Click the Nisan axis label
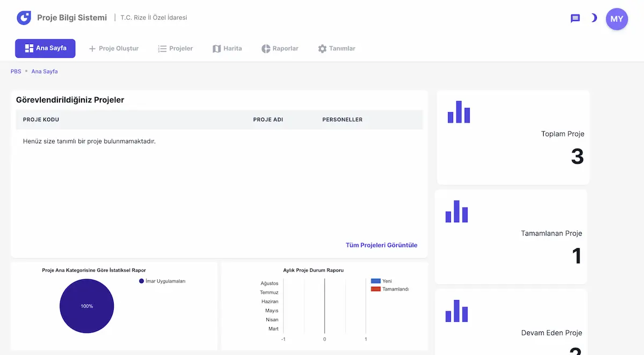Screen dimensions: 644x355 (272, 320)
